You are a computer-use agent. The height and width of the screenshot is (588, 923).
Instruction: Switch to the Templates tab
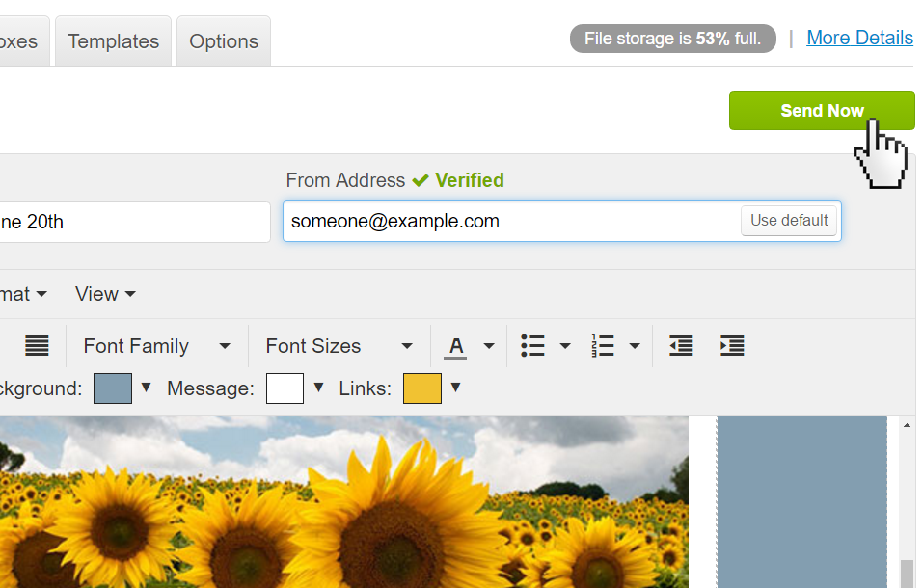click(x=113, y=41)
